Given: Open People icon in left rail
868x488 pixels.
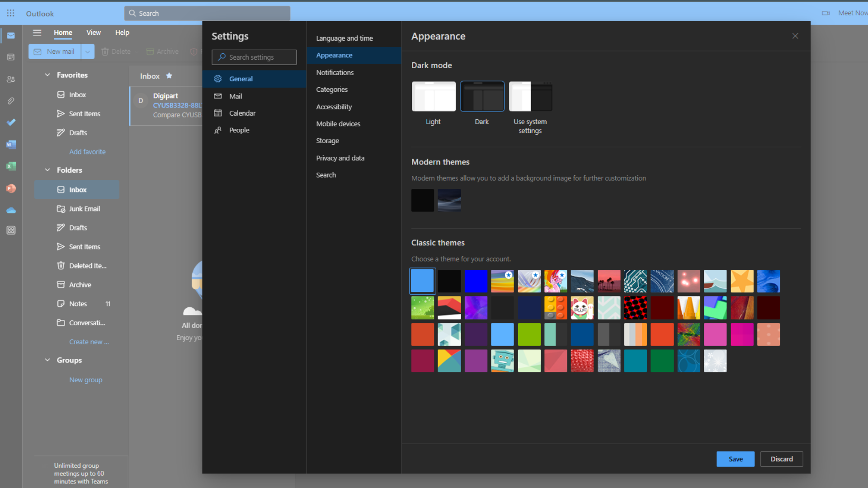Looking at the screenshot, I should [11, 80].
